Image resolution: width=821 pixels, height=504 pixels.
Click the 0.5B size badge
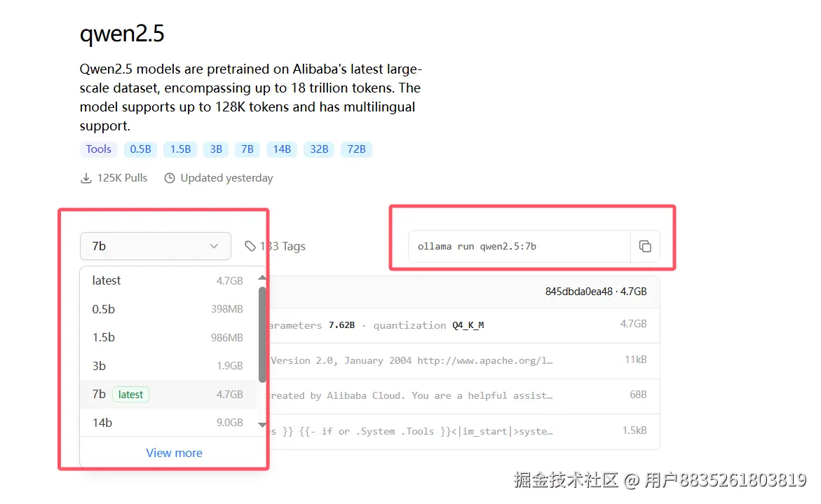[140, 149]
